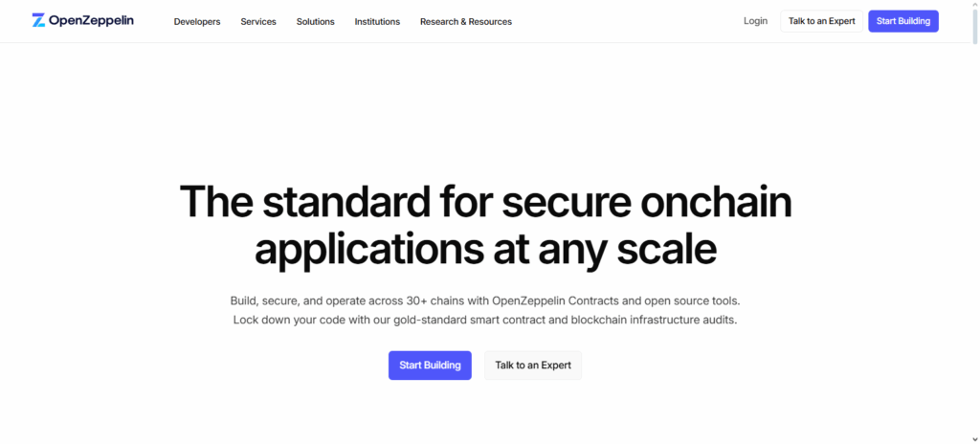Click the hero Start Building button below the subtitle
Screen dimensions: 980x444
pyautogui.click(x=430, y=366)
